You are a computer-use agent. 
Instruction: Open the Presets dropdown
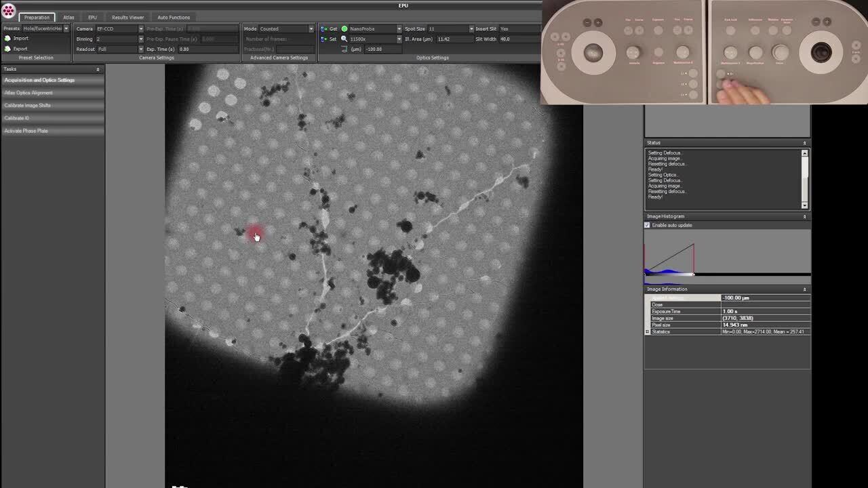66,29
